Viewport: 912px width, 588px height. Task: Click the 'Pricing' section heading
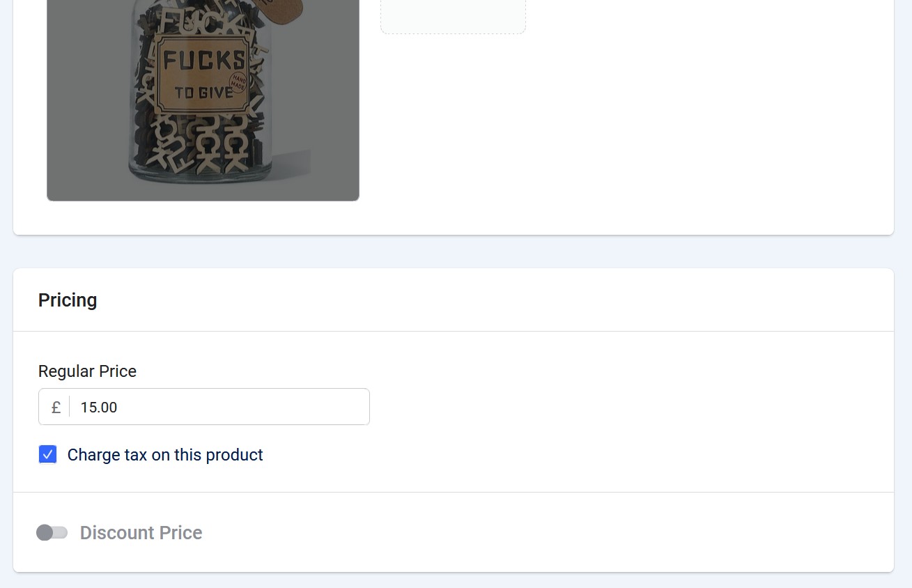68,300
